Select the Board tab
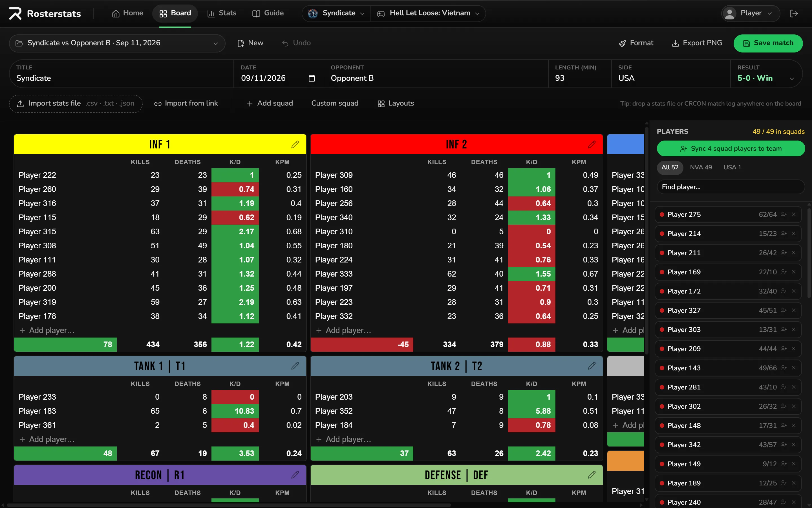Screen dimensions: 812x508 (175, 14)
